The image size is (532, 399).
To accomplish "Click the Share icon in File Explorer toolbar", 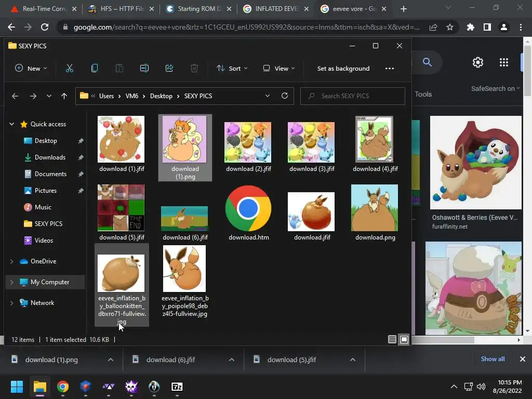I will coord(169,69).
